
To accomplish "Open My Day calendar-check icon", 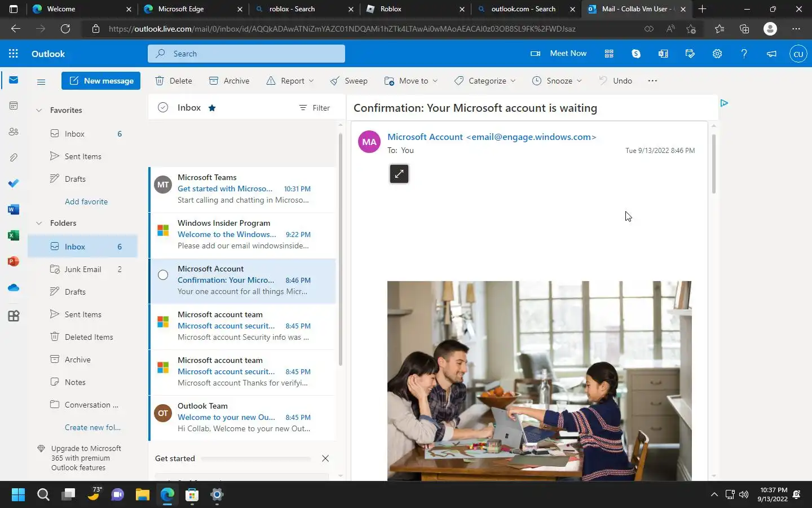I will (x=690, y=54).
